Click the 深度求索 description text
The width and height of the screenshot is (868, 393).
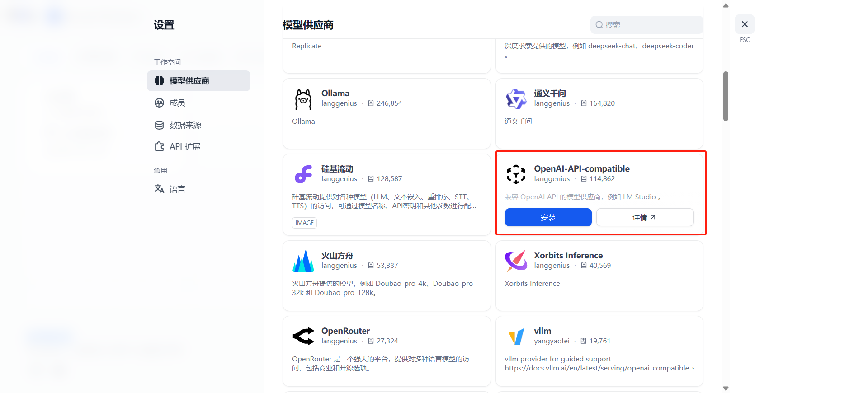coord(599,51)
